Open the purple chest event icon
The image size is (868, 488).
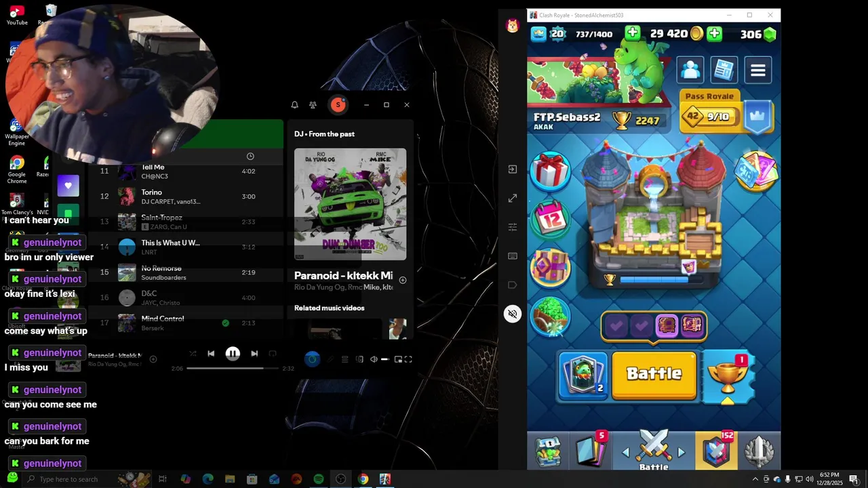tap(551, 268)
